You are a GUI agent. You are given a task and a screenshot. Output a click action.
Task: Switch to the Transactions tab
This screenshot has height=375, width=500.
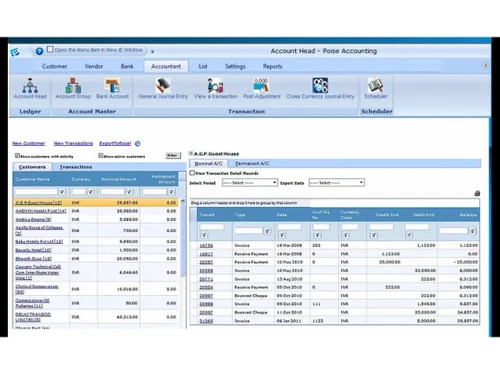[x=76, y=167]
